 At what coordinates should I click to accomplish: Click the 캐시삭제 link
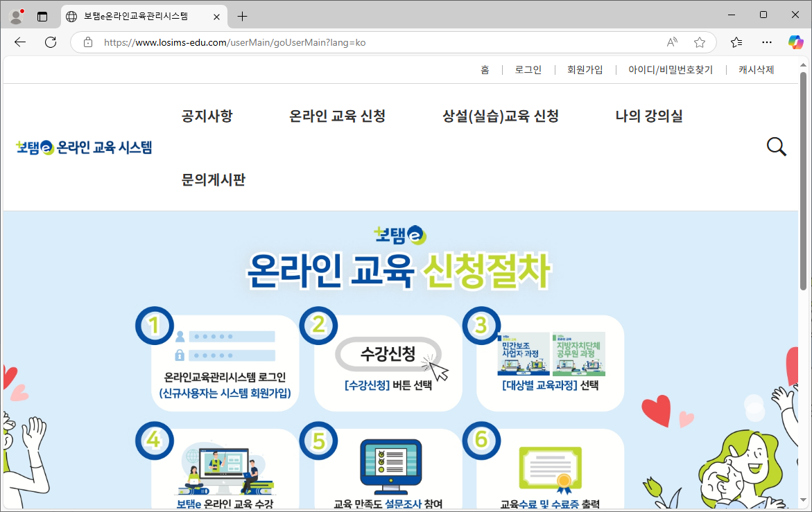756,69
